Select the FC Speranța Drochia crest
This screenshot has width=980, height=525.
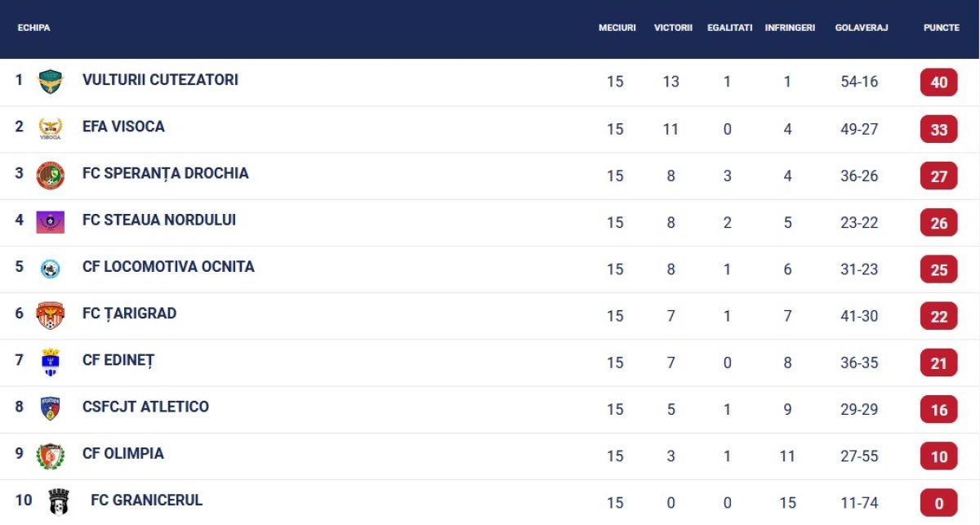point(51,175)
